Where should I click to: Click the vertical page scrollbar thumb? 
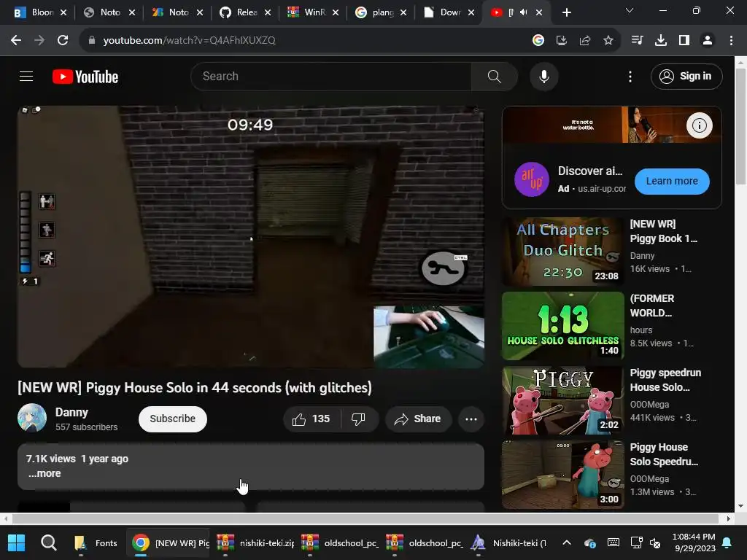click(741, 126)
